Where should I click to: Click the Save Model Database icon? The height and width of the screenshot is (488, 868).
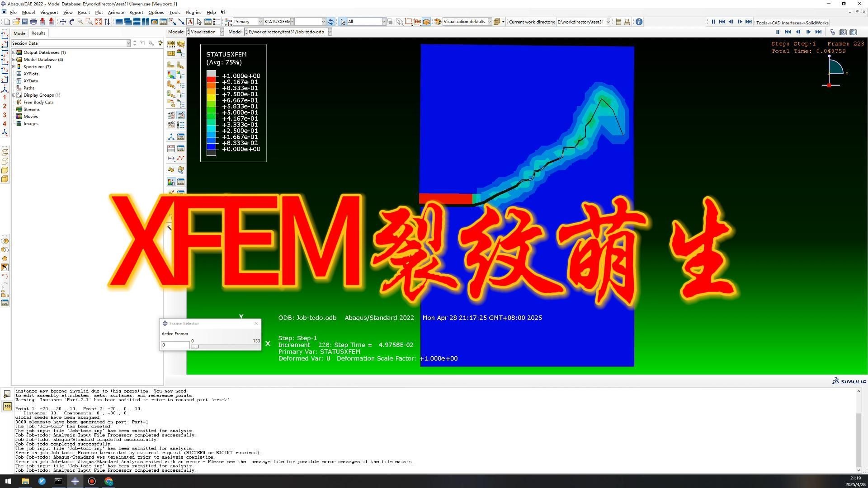[x=25, y=22]
